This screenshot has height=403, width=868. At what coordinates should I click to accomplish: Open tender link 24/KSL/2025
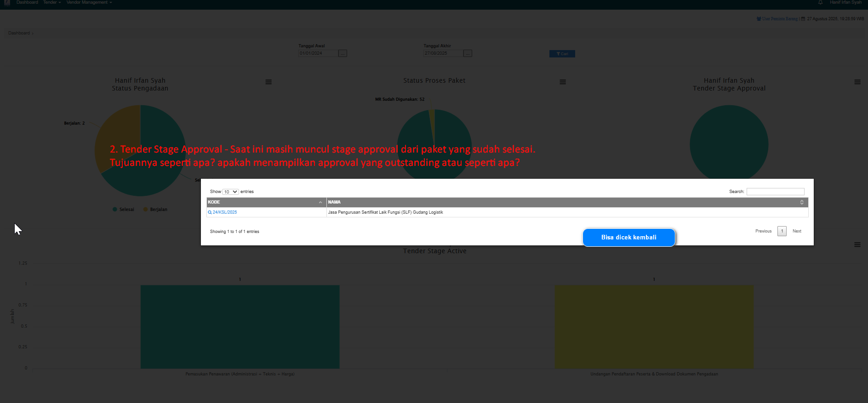click(x=224, y=212)
